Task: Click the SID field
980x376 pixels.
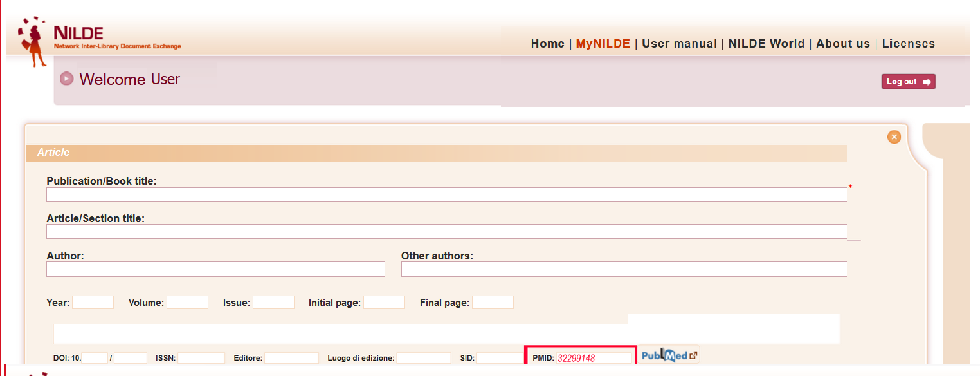Action: [500, 358]
